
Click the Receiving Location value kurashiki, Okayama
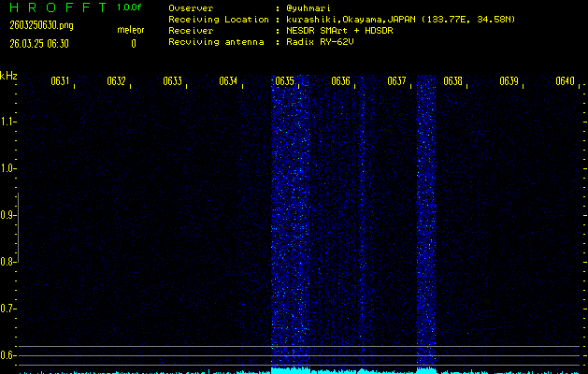tap(401, 20)
